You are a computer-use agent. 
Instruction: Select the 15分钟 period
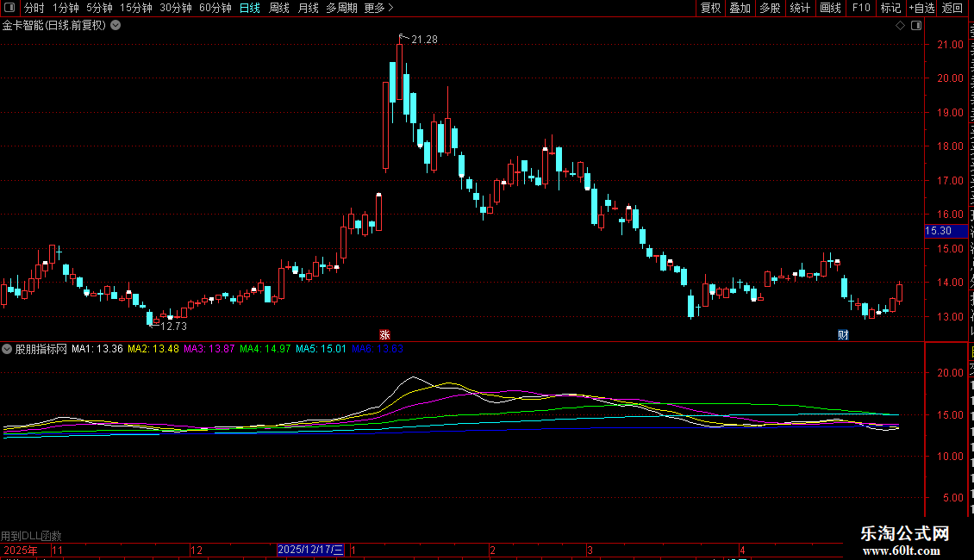(x=135, y=8)
